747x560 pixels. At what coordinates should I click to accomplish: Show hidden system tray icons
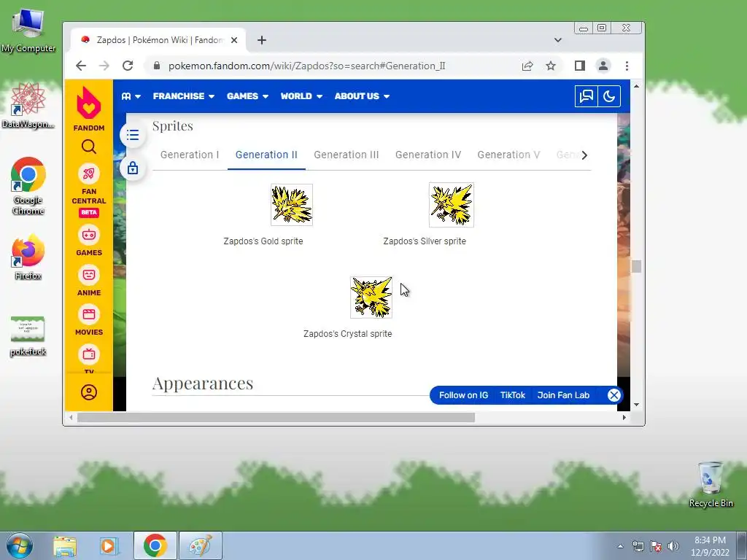click(620, 546)
